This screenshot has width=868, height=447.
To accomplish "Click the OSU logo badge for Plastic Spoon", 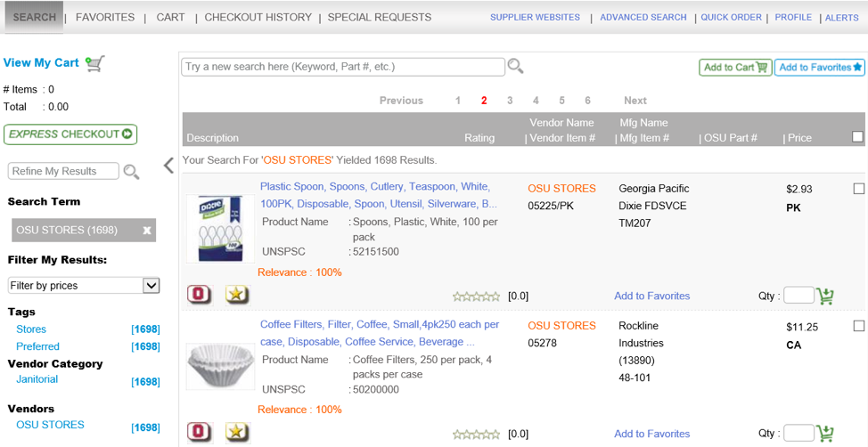I will (200, 295).
